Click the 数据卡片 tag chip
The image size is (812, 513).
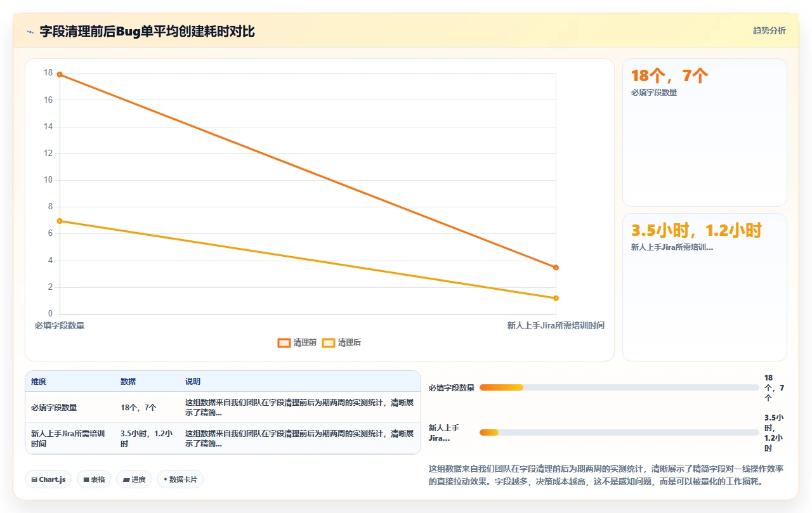click(x=180, y=479)
